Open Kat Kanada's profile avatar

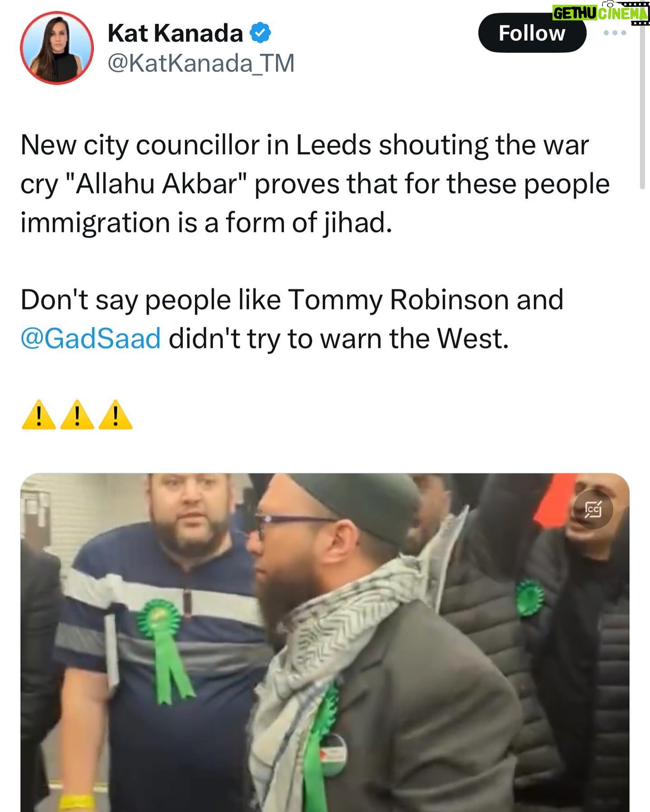click(x=57, y=48)
